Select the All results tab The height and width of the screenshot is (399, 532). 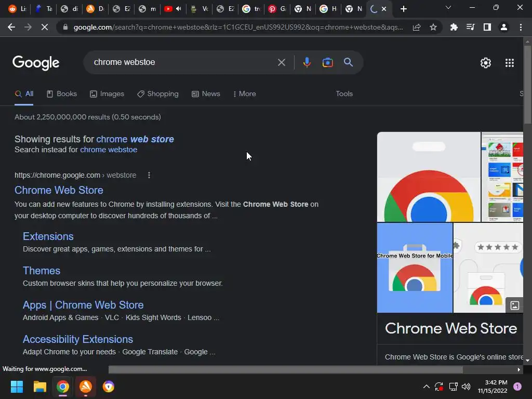(24, 94)
